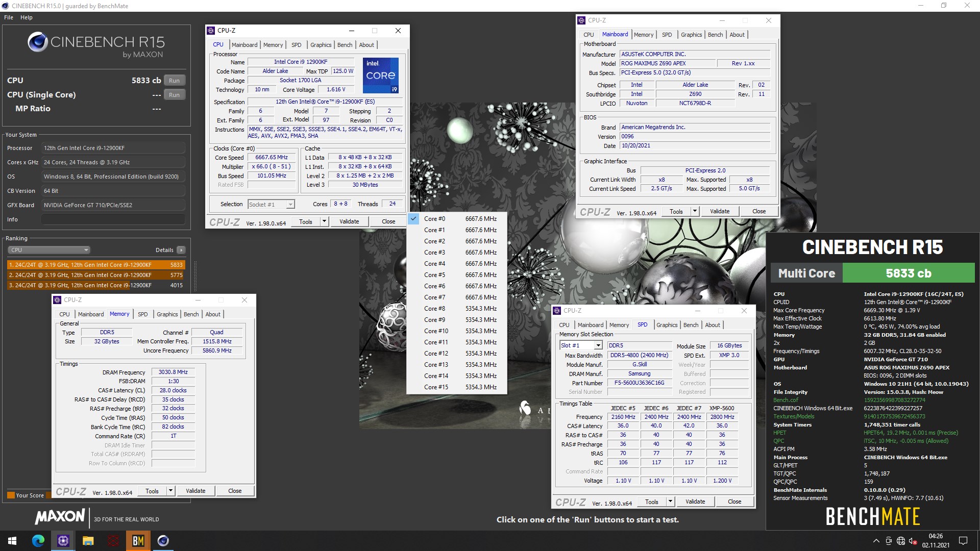Click the safely remove hardware tray icon
Screen dimensions: 980x551
point(888,541)
